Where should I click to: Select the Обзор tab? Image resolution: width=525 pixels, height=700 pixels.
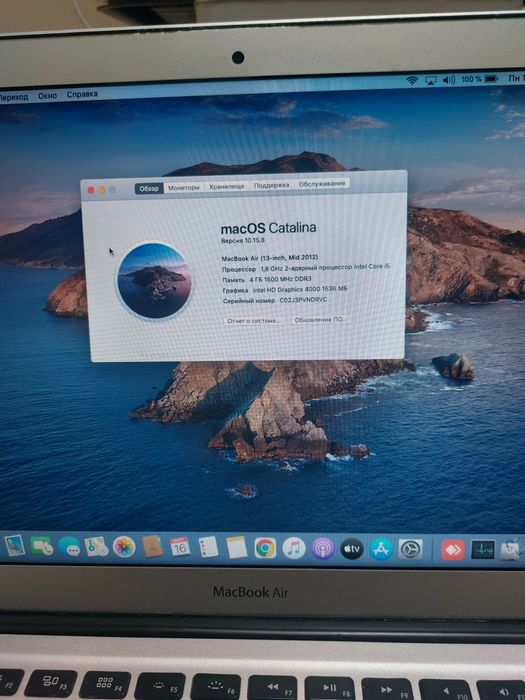[x=149, y=188]
